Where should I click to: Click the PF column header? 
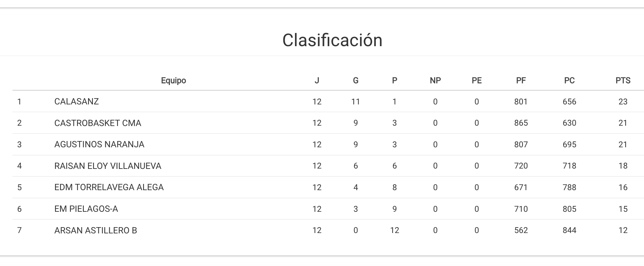[x=521, y=81]
